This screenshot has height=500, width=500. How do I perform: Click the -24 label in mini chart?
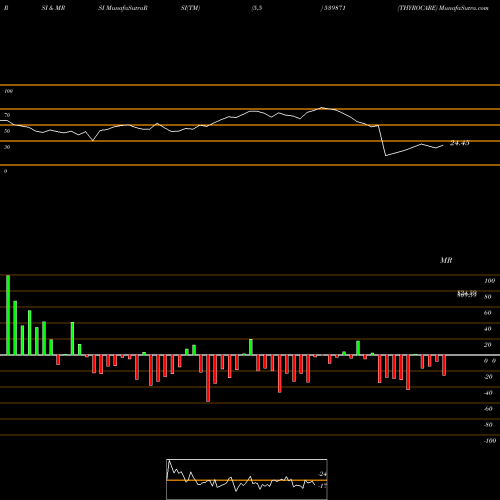tap(322, 474)
